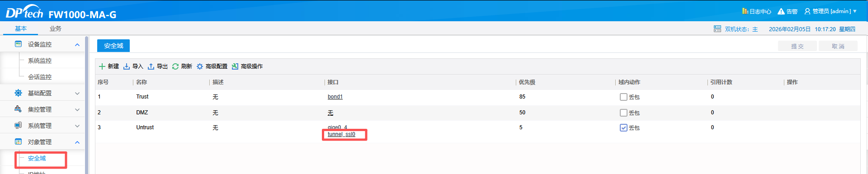Screen dimensions: 868x174
Task: Click the 无 interface link for DMZ
Action: [x=330, y=113]
